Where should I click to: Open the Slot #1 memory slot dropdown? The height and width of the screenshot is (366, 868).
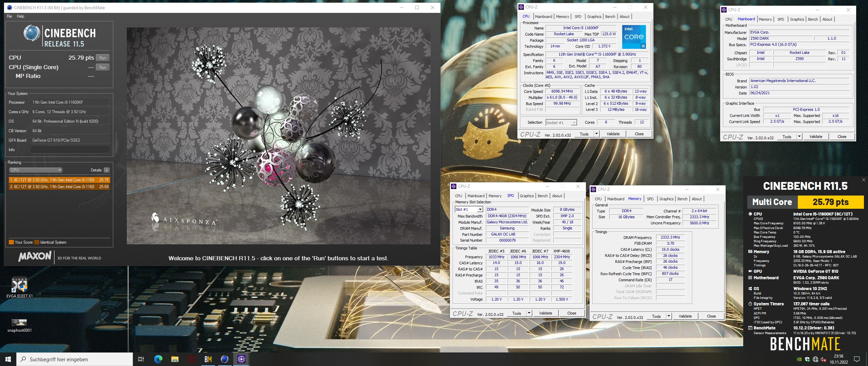(x=469, y=209)
